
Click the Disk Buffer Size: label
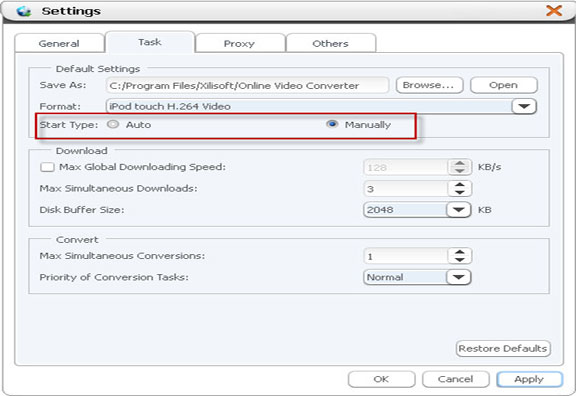click(x=82, y=210)
